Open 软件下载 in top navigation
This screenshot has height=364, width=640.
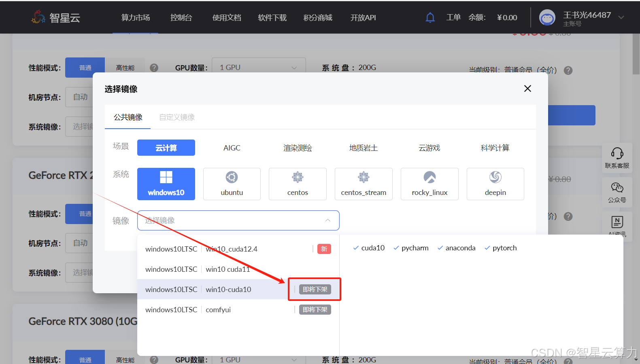[272, 17]
